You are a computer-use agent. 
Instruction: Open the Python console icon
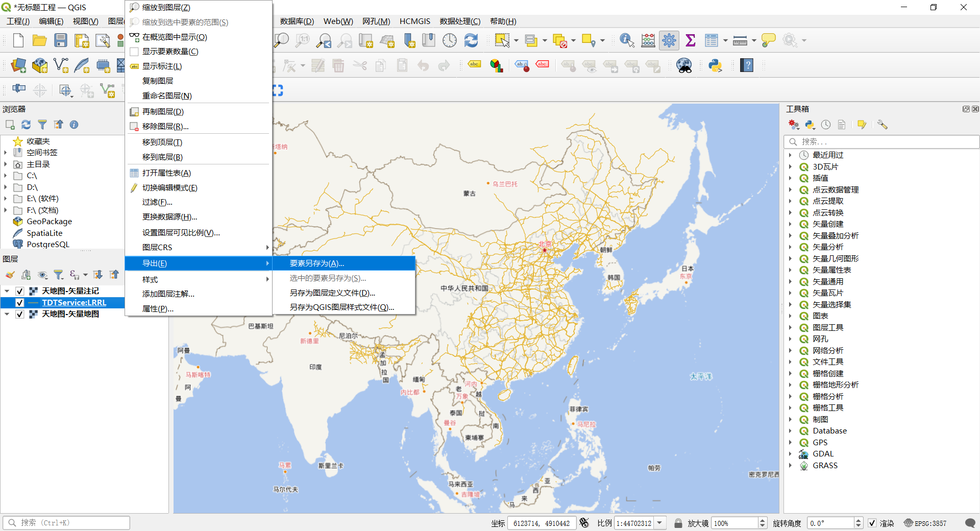pos(715,65)
